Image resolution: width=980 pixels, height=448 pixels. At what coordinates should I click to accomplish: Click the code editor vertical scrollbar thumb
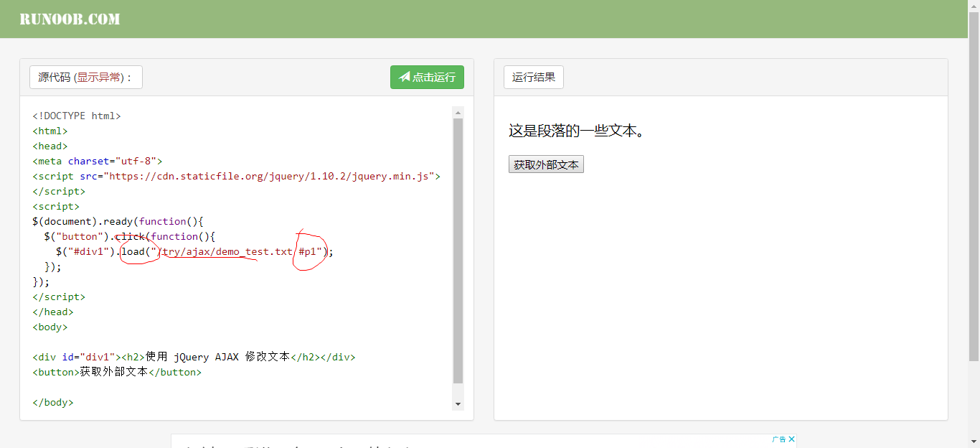click(458, 251)
